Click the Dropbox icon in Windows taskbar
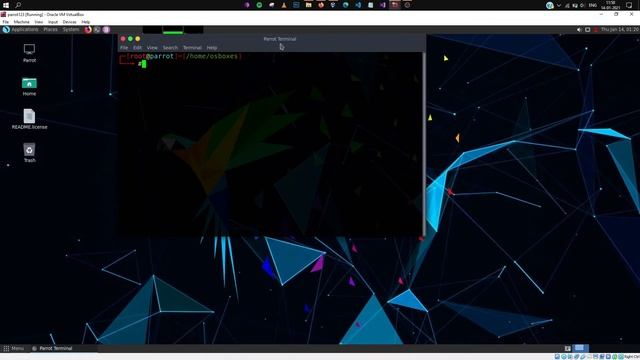 [333, 5]
